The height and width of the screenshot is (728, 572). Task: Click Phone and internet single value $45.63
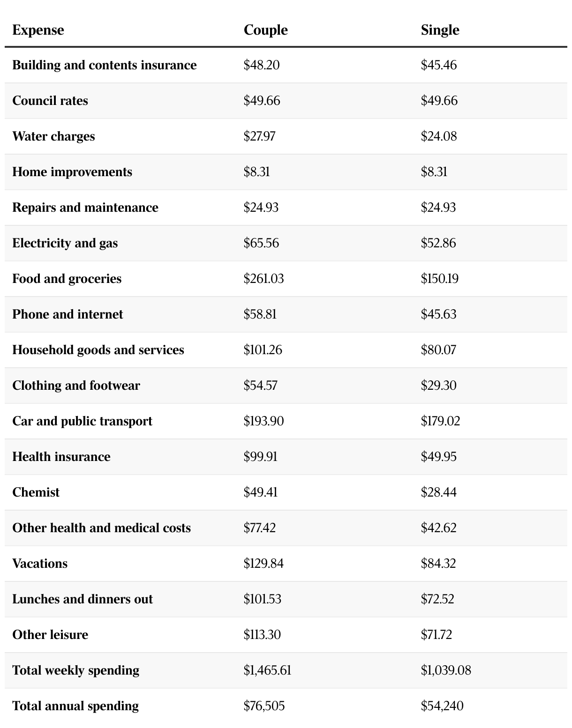439,314
